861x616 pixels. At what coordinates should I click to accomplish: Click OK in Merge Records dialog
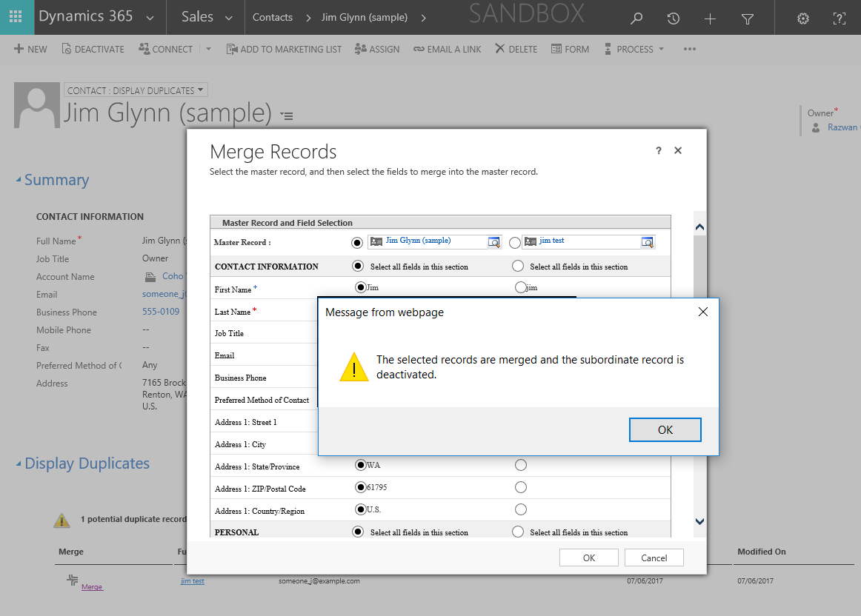click(588, 558)
